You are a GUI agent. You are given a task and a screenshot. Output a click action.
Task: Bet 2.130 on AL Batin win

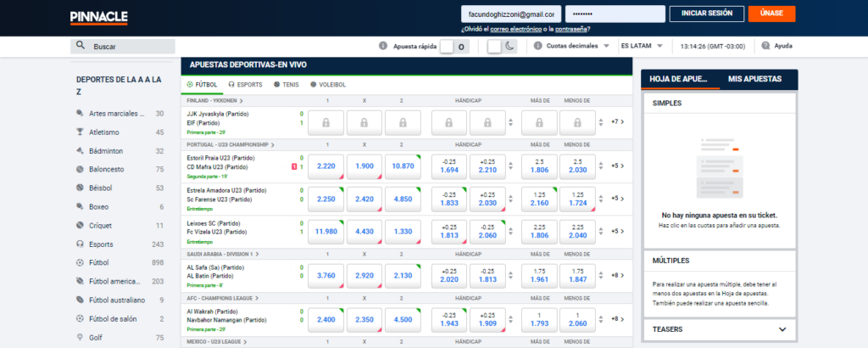click(403, 276)
